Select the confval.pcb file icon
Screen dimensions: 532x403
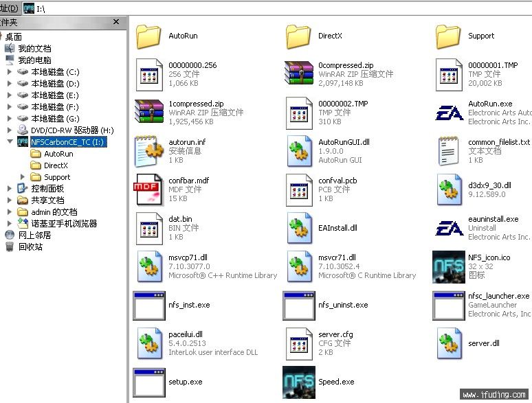(299, 189)
